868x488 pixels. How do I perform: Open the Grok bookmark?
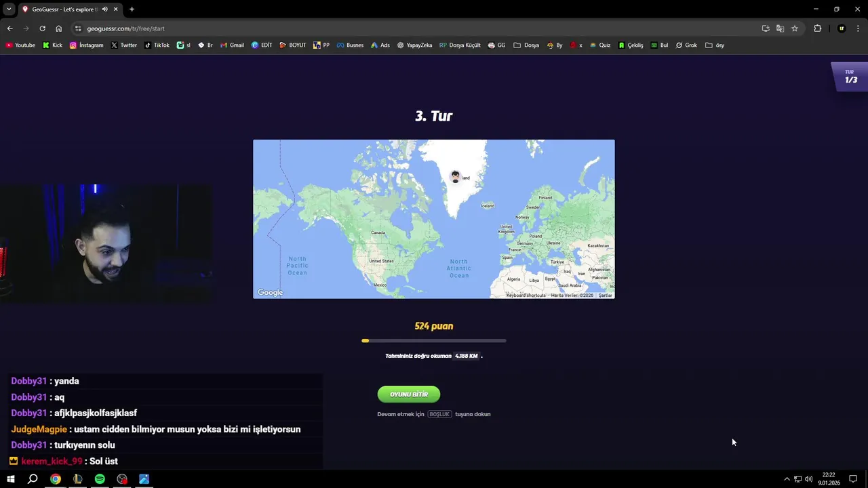coord(686,45)
